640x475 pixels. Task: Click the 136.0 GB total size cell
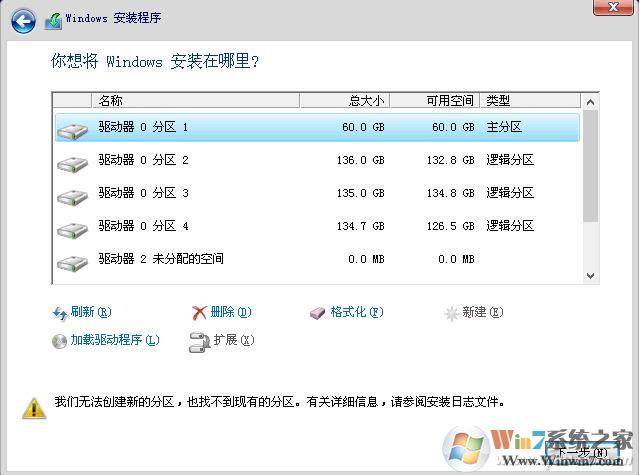point(360,160)
